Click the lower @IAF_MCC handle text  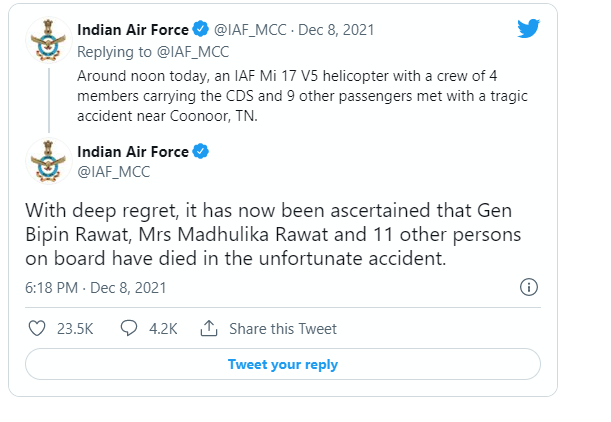point(111,171)
